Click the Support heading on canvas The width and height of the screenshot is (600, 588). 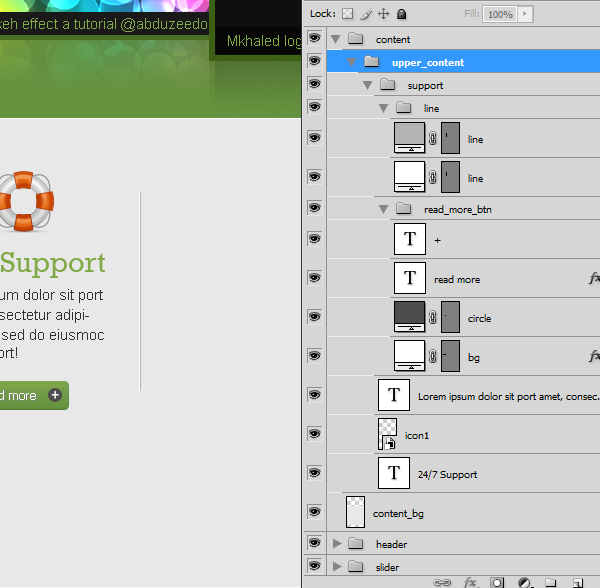click(52, 264)
